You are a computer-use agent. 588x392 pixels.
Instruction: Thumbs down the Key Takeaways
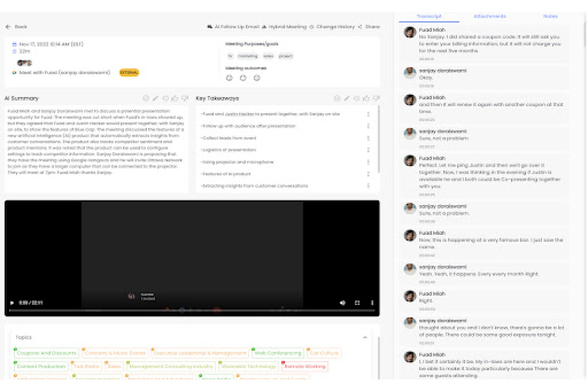(x=376, y=98)
